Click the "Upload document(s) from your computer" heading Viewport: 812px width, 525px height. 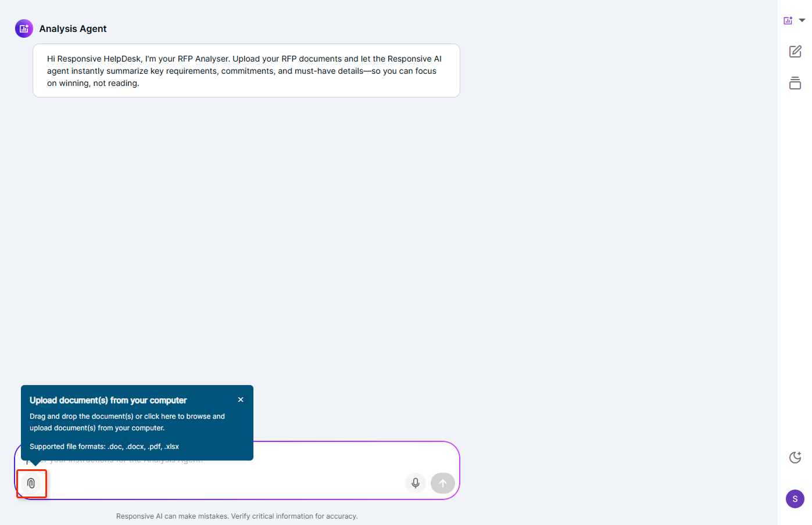[x=108, y=400]
